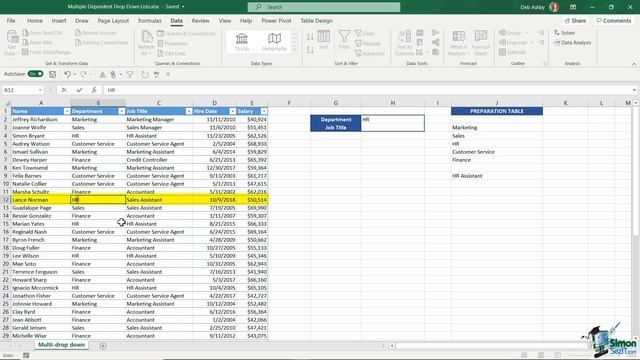The height and width of the screenshot is (360, 640).
Task: Select cell with Jeffrey Richardson
Action: pyautogui.click(x=41, y=119)
